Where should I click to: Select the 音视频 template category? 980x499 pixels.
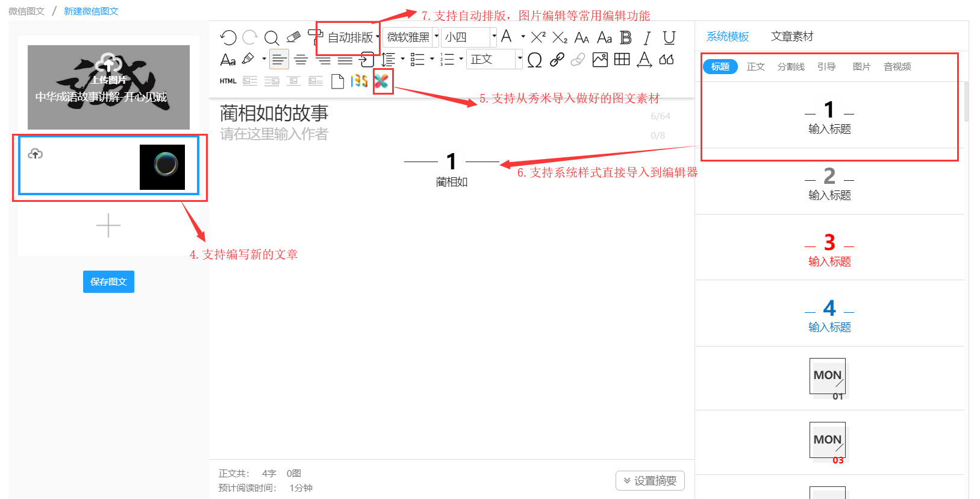[897, 66]
